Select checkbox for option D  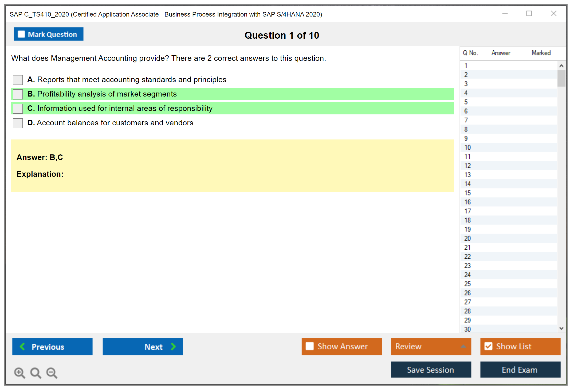pos(18,123)
